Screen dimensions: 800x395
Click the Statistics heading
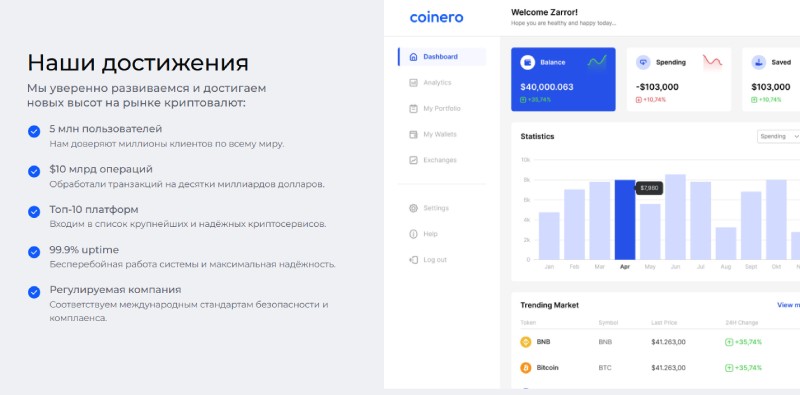click(537, 136)
